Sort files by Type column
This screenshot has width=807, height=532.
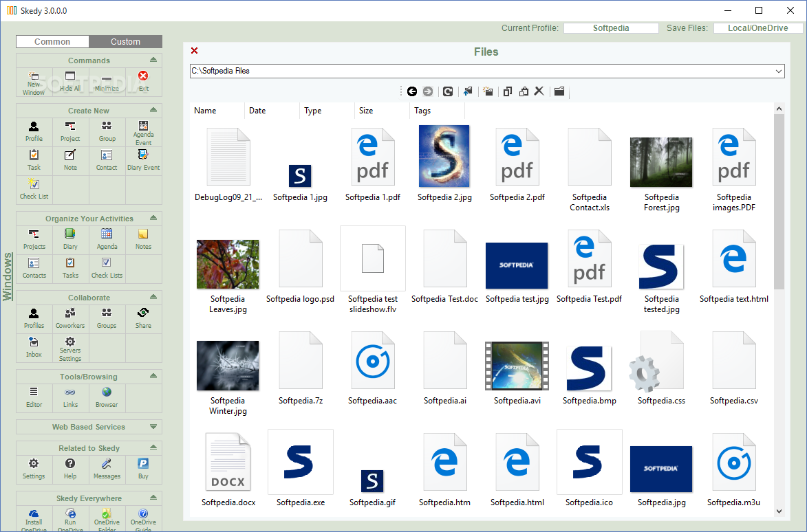(327, 111)
